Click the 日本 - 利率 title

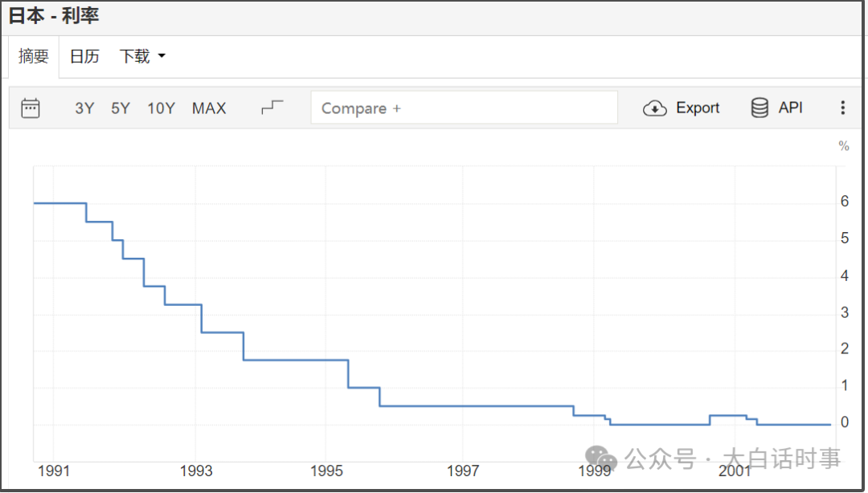point(54,16)
